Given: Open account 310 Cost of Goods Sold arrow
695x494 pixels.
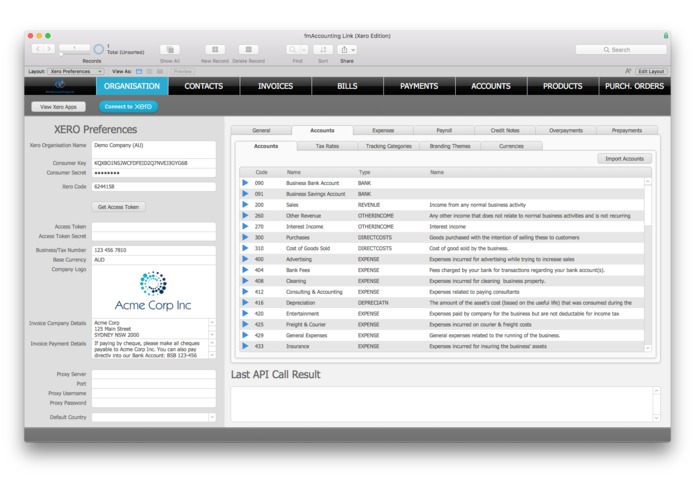Looking at the screenshot, I should point(245,248).
